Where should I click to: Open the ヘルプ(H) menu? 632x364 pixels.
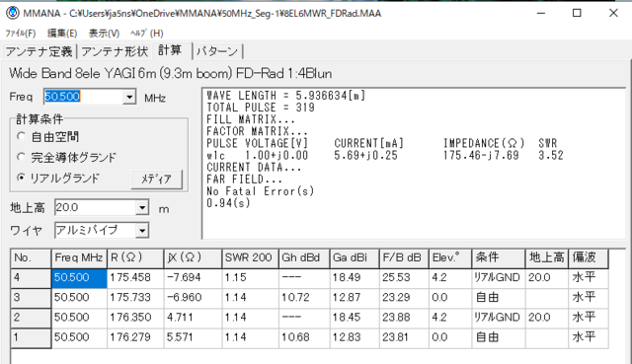(x=147, y=34)
